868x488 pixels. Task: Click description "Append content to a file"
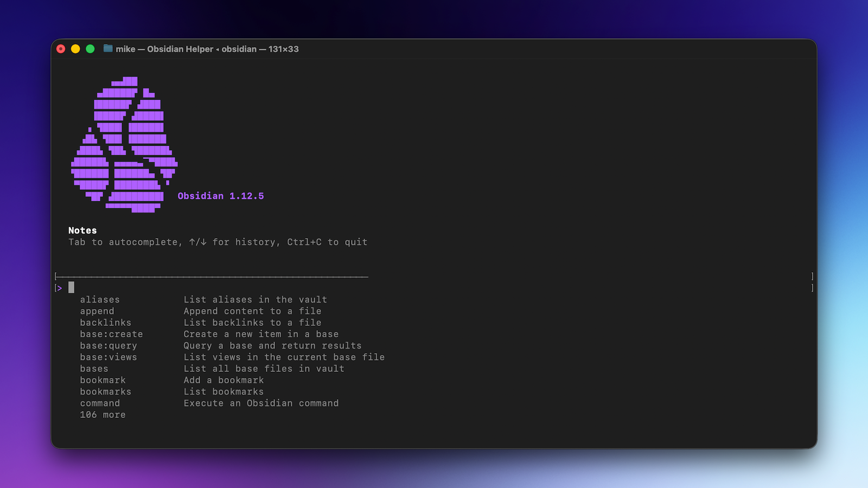click(x=252, y=311)
